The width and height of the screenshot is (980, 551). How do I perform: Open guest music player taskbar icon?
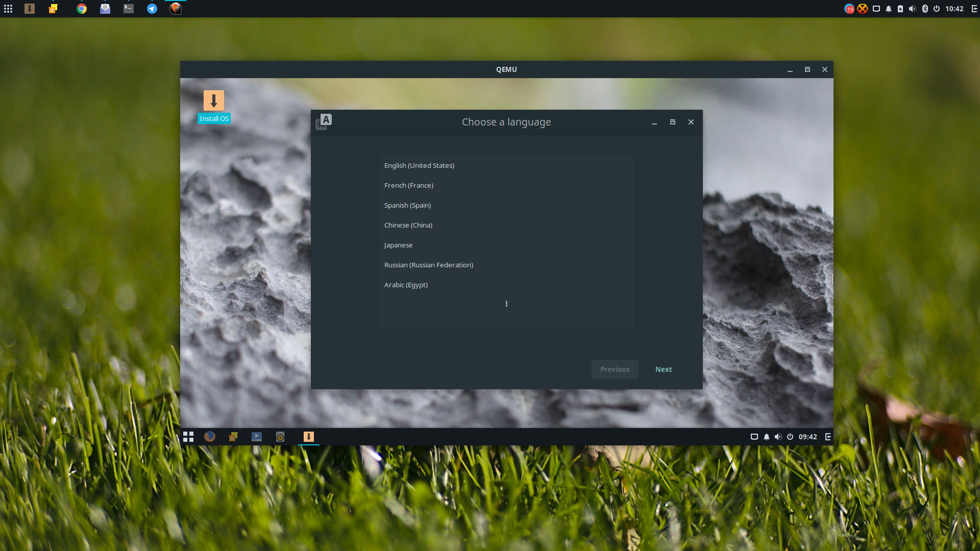pos(280,437)
